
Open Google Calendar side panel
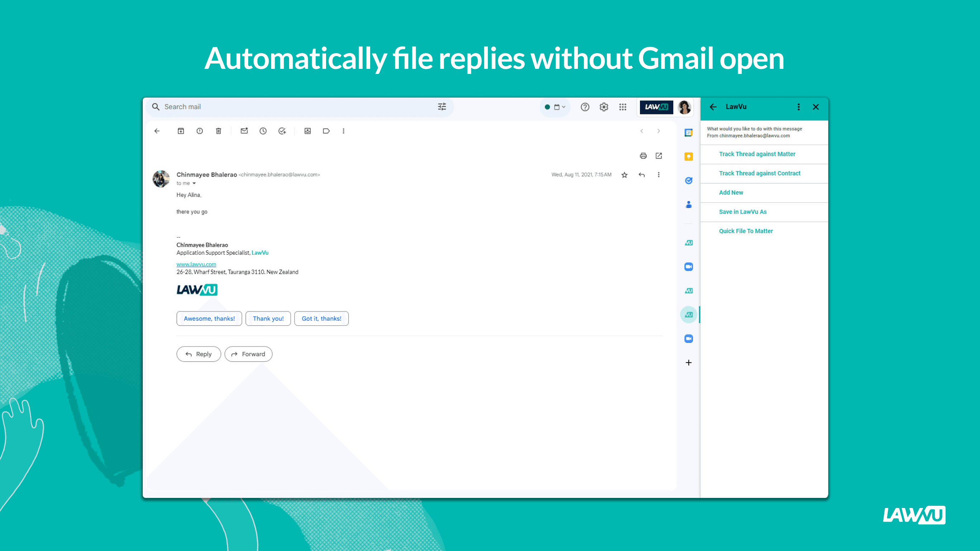pyautogui.click(x=689, y=133)
